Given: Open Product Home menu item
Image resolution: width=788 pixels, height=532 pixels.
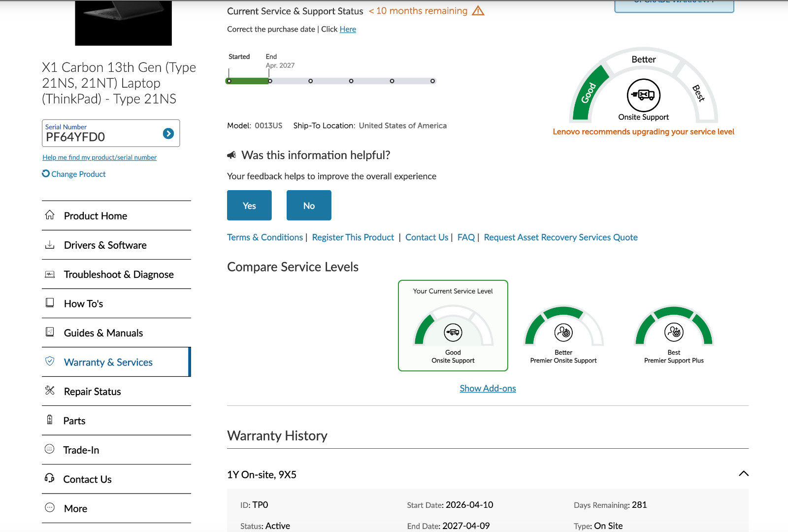Looking at the screenshot, I should tap(116, 216).
